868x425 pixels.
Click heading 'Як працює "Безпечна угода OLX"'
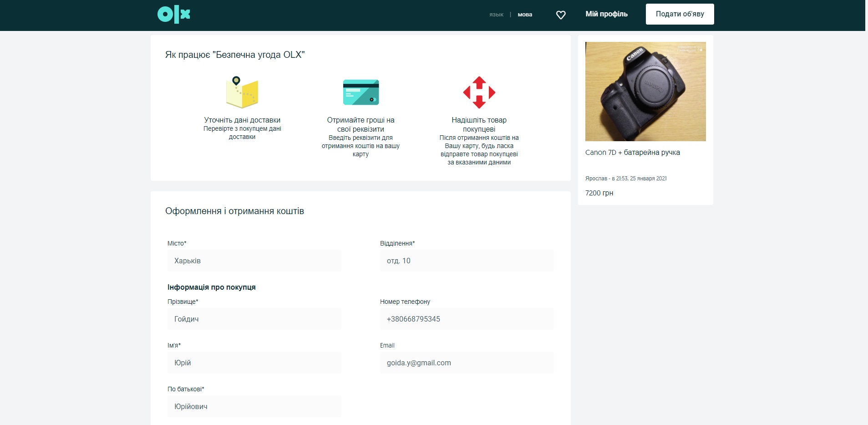(235, 55)
